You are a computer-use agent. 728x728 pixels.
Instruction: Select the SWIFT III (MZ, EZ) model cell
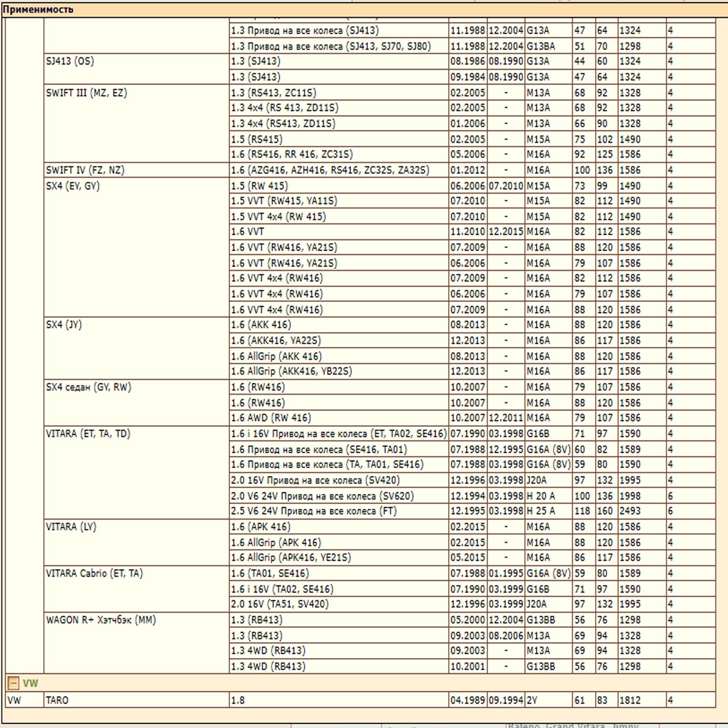click(86, 93)
